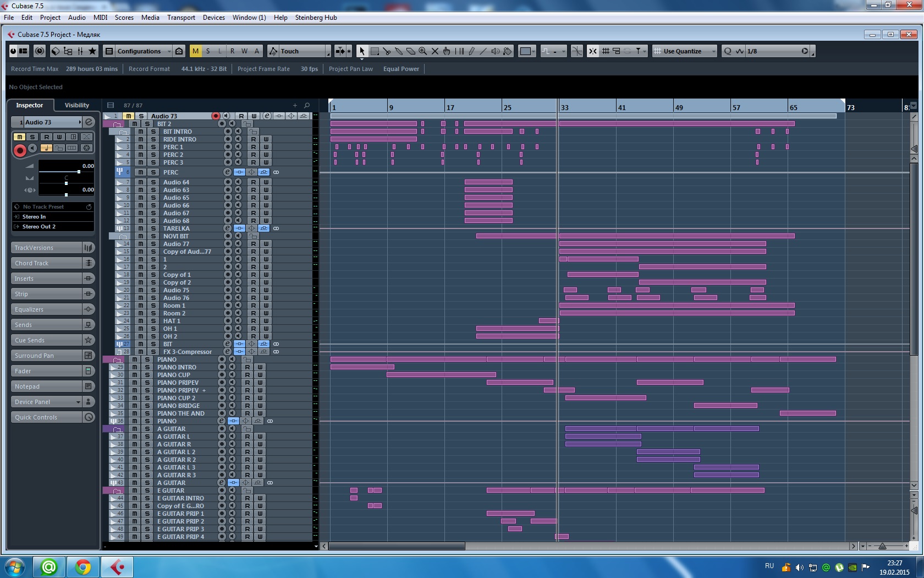Open track search magnifier in track list
This screenshot has height=578, width=924.
pos(307,105)
